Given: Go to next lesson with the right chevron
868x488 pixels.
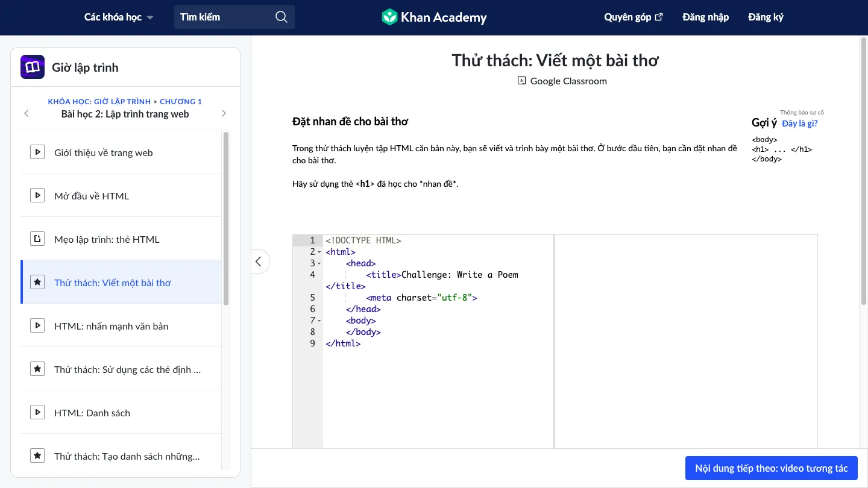Looking at the screenshot, I should [224, 113].
